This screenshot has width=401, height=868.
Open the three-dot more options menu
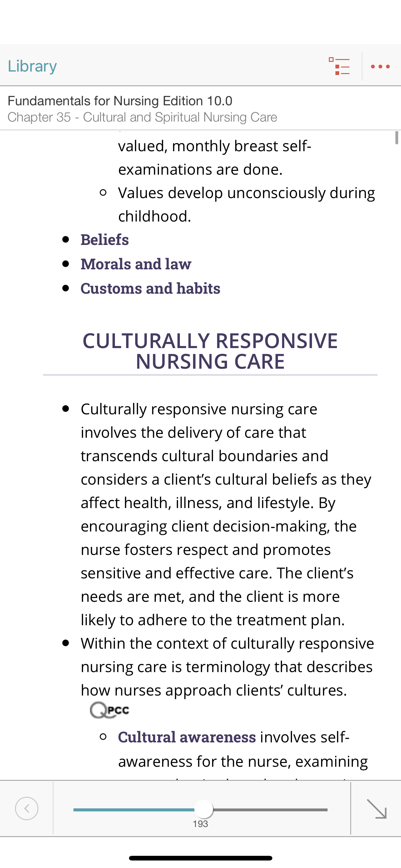tap(380, 66)
